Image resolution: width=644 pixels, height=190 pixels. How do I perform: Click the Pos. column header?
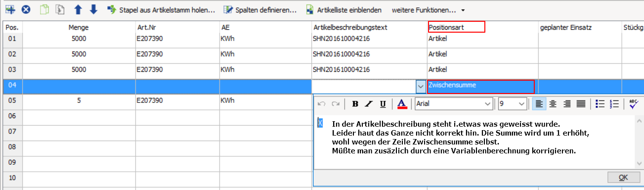point(12,28)
